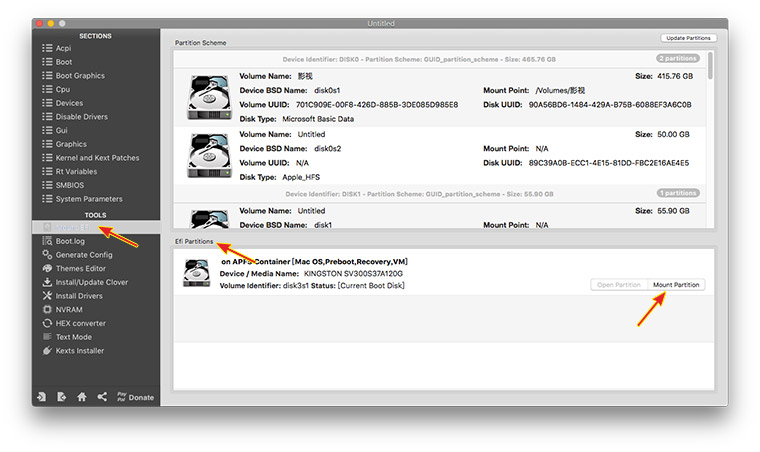Open Install Drivers tools icon
Image resolution: width=760 pixels, height=452 pixels.
click(47, 296)
